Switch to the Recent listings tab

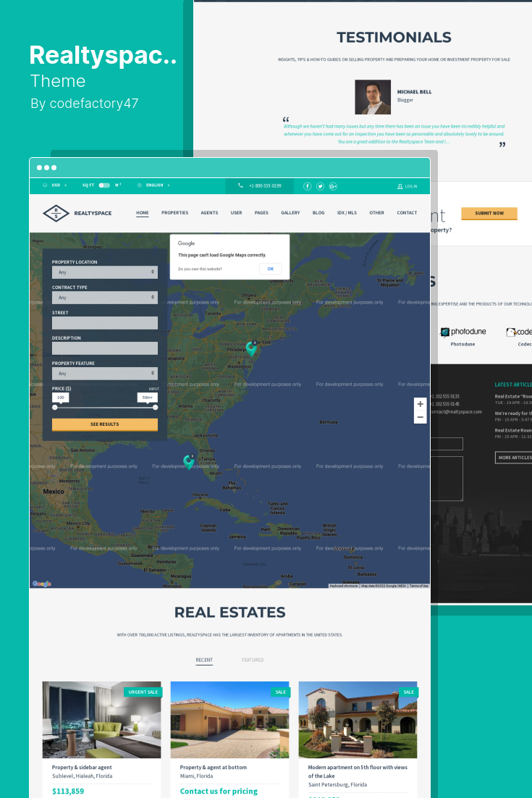click(204, 660)
